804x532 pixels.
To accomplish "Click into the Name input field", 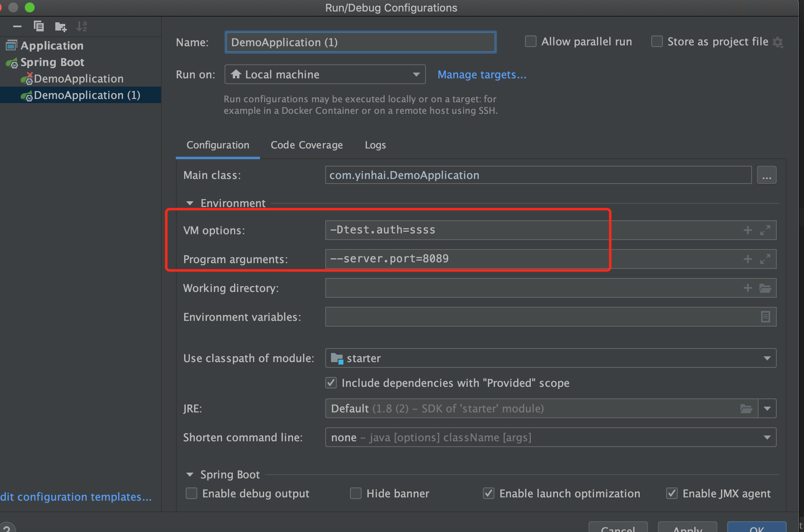I will click(x=360, y=42).
